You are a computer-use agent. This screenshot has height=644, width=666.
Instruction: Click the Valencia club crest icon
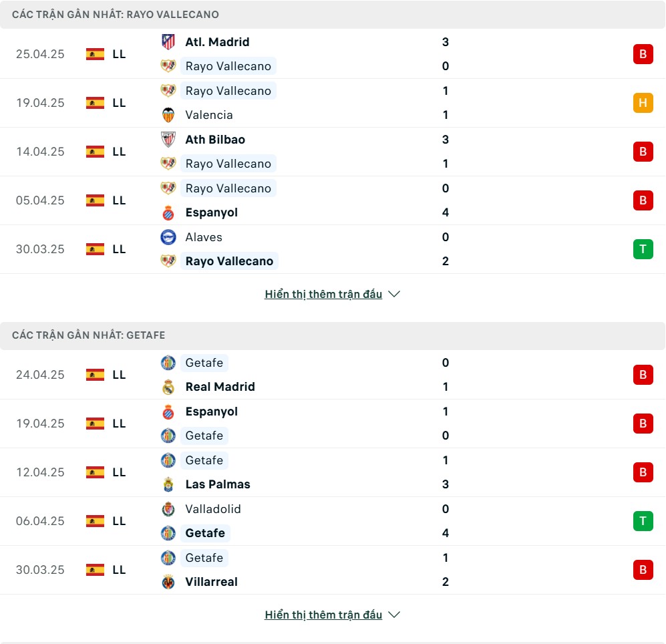pyautogui.click(x=168, y=115)
